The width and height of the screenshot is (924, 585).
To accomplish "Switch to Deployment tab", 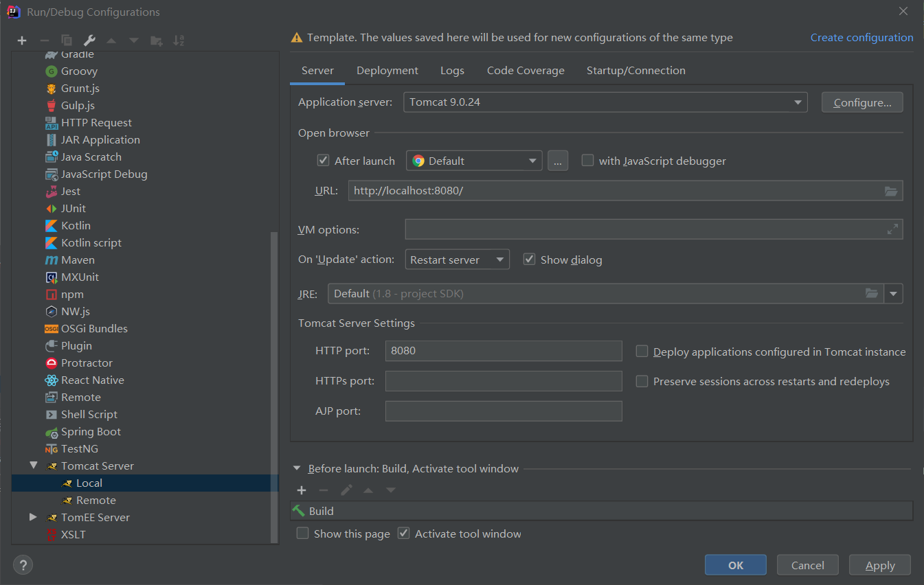I will point(387,71).
